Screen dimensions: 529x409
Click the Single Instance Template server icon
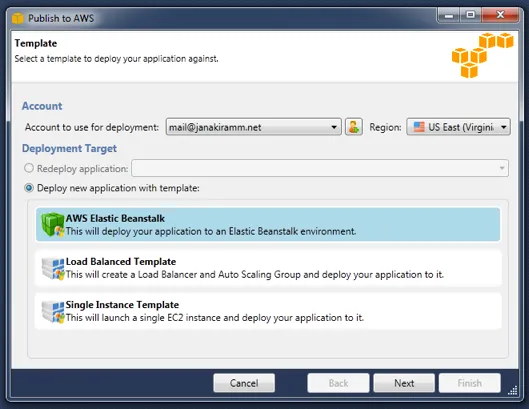[53, 312]
